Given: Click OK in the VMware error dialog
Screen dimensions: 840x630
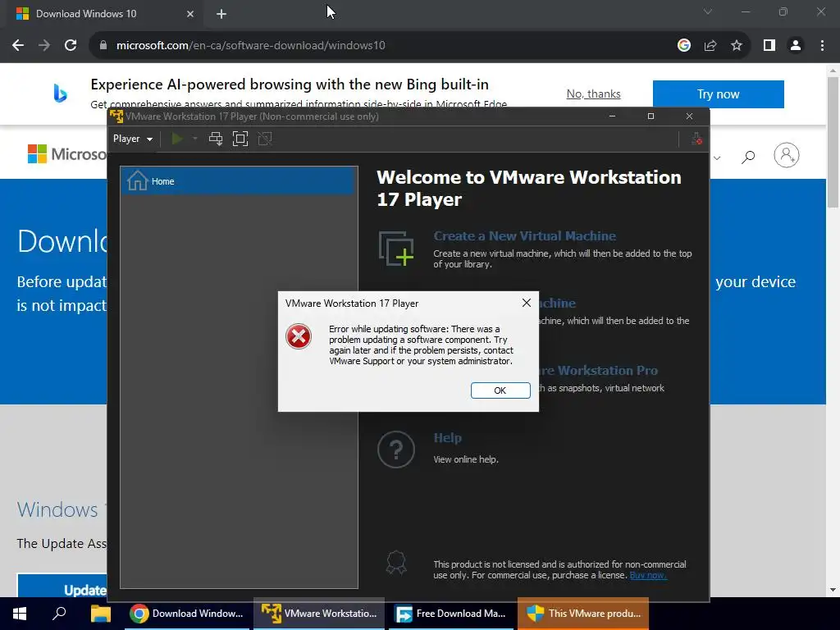Looking at the screenshot, I should coord(500,390).
